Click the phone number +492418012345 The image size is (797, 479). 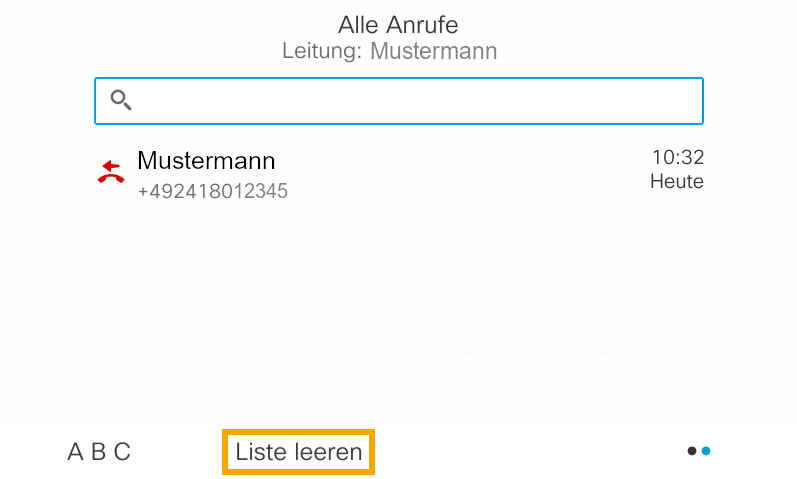[212, 190]
